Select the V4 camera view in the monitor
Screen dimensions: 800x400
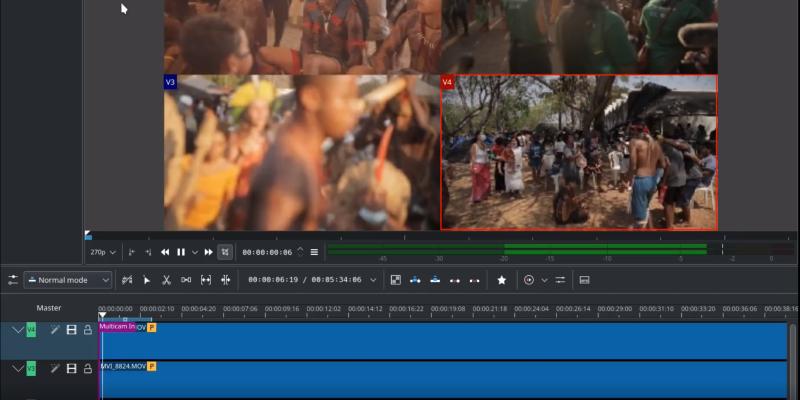[579, 152]
